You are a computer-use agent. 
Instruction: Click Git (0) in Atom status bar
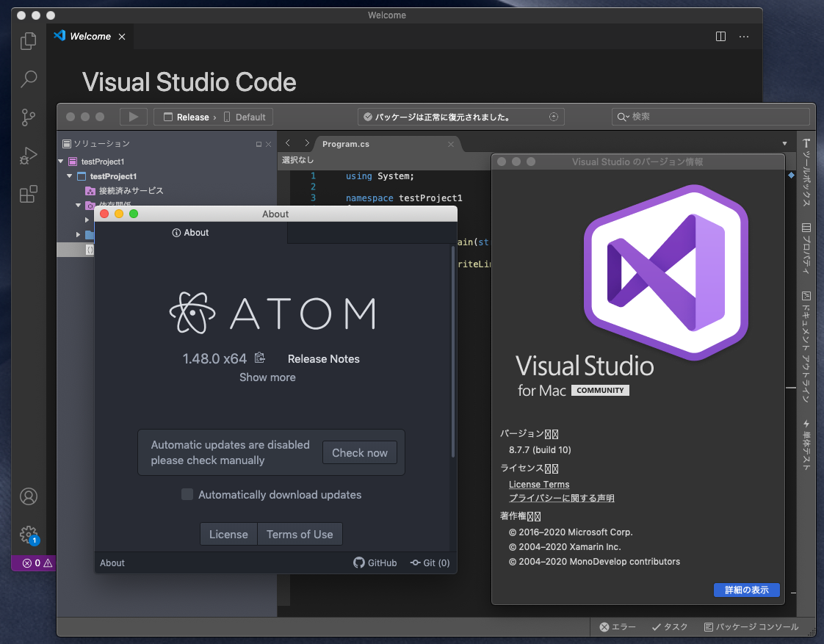(430, 562)
